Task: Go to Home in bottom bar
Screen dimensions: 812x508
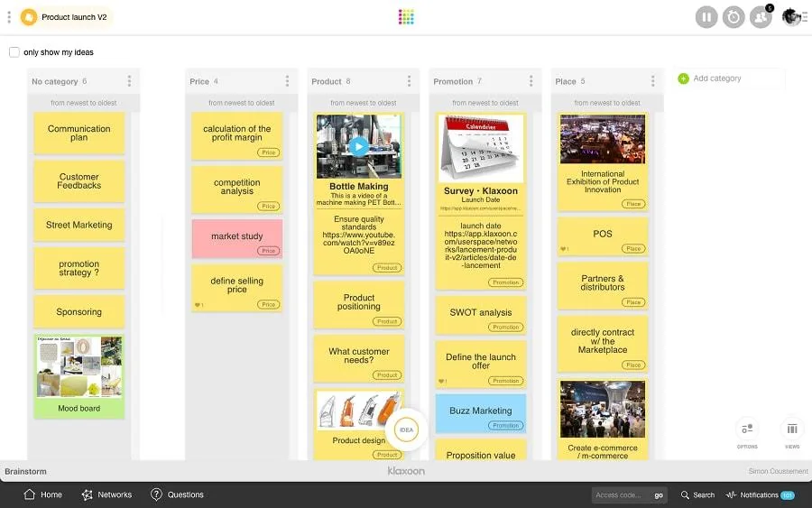Action: click(43, 494)
